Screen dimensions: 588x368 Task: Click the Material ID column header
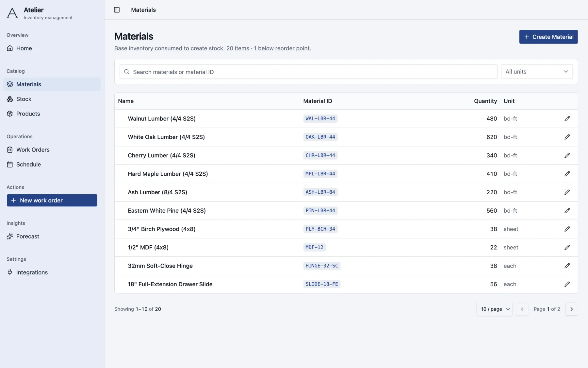pyautogui.click(x=318, y=101)
